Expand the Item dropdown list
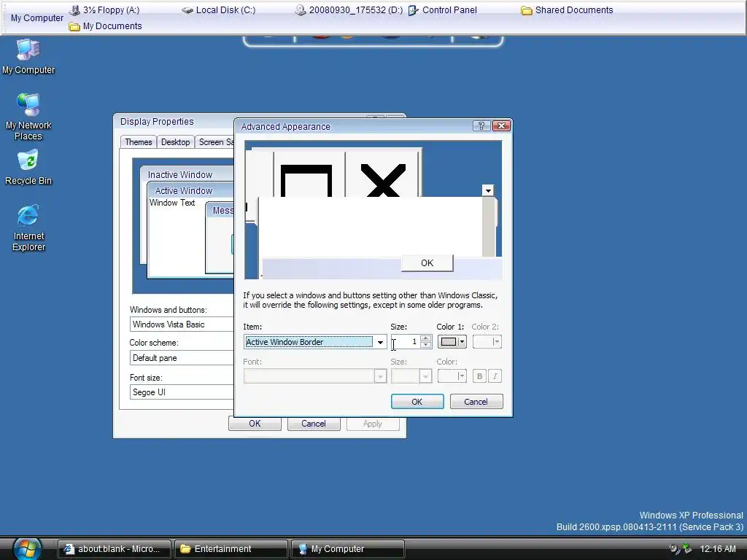Image resolution: width=747 pixels, height=560 pixels. click(380, 342)
